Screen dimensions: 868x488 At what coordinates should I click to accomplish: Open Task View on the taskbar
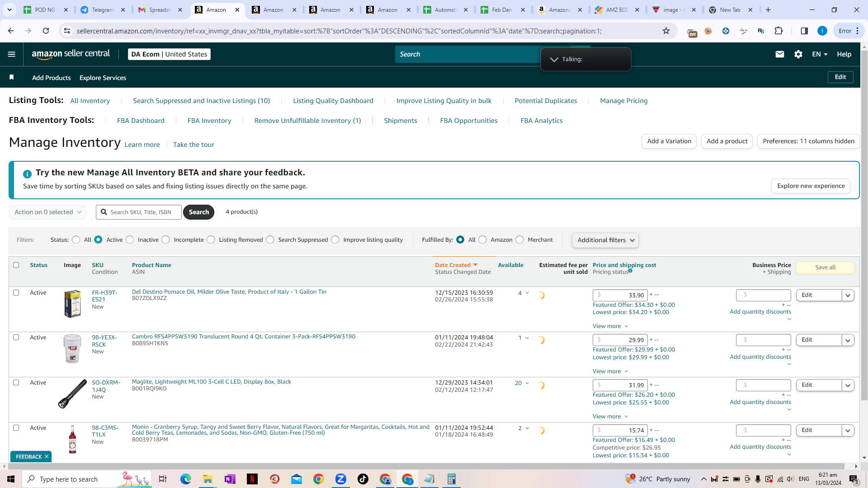click(163, 479)
